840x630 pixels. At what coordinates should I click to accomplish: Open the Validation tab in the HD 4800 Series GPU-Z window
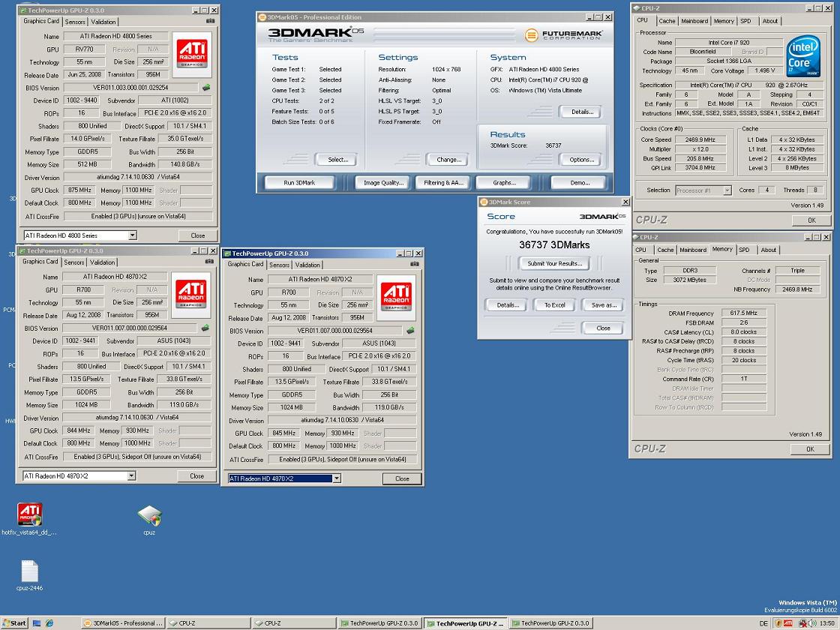coord(103,22)
